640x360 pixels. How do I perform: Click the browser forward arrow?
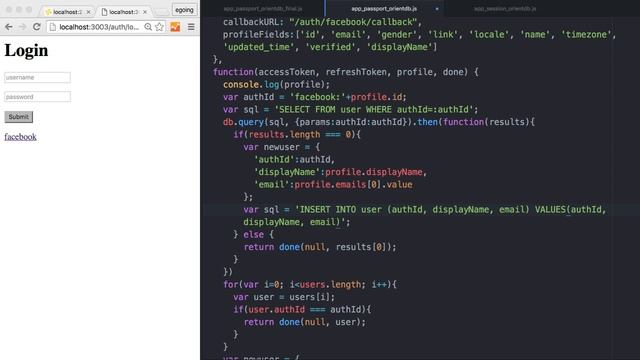[22, 27]
